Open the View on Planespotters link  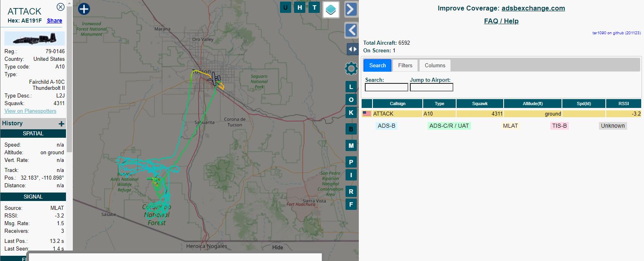30,111
